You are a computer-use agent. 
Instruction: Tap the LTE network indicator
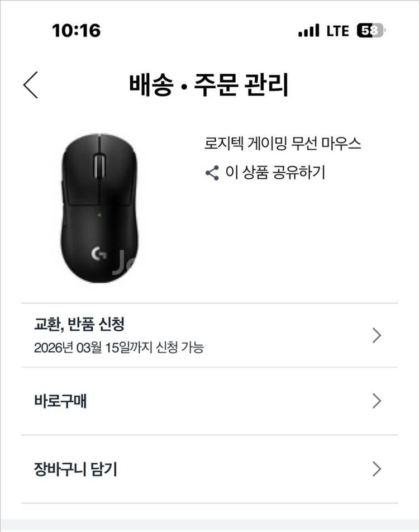[337, 31]
